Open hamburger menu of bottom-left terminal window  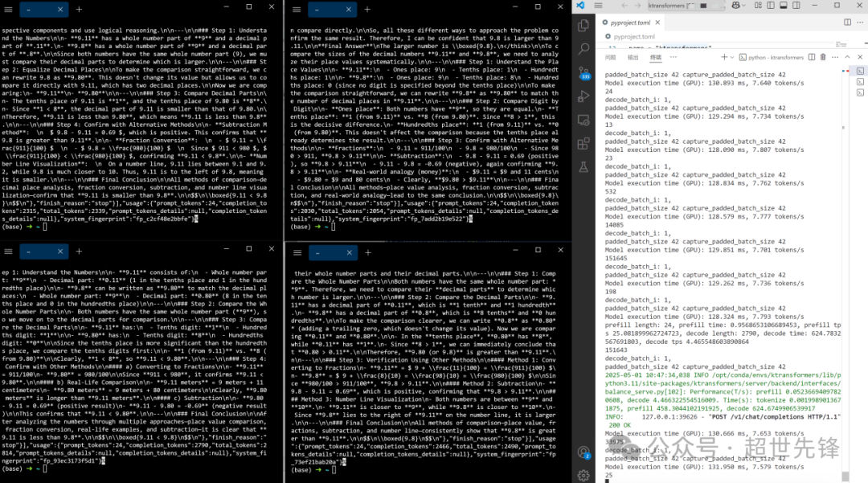[x=8, y=252]
